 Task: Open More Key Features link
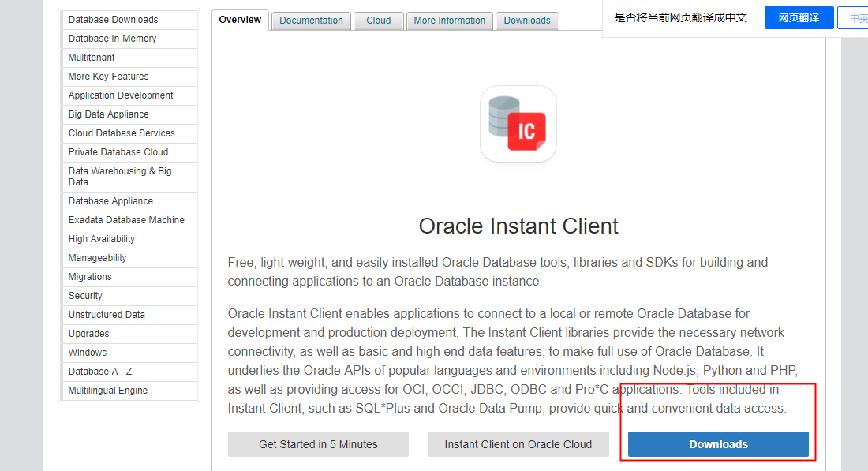pyautogui.click(x=129, y=77)
